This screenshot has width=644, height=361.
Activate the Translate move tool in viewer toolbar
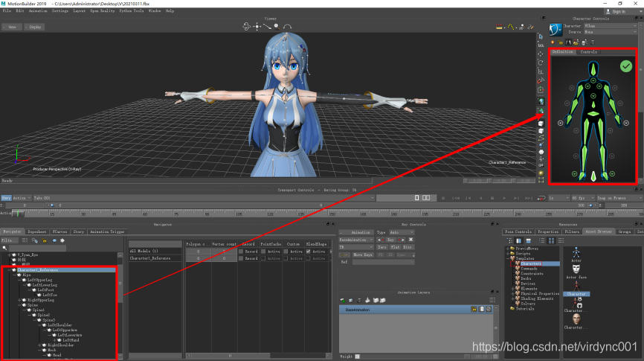click(541, 54)
